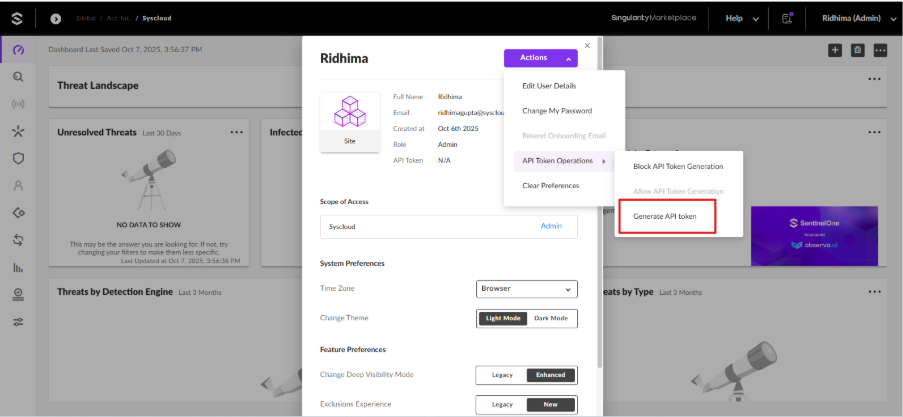Click the Ridhima panel heading

pyautogui.click(x=344, y=59)
